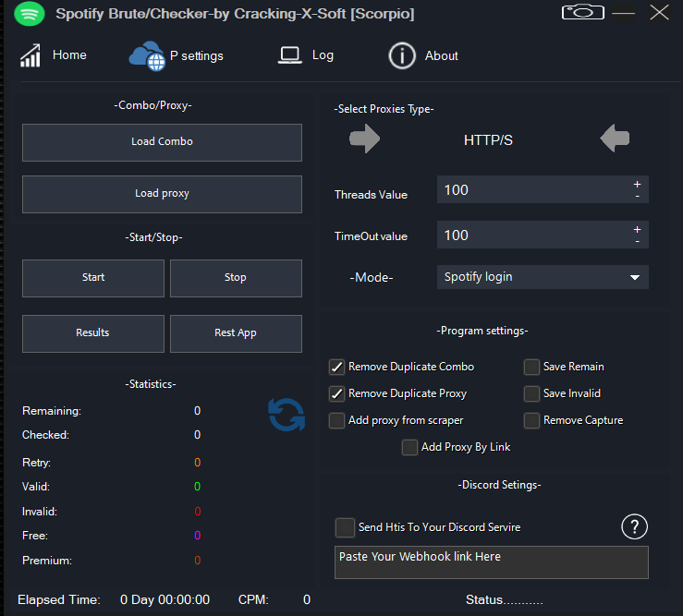Image resolution: width=683 pixels, height=616 pixels.
Task: Click the About info circle icon
Action: click(402, 55)
